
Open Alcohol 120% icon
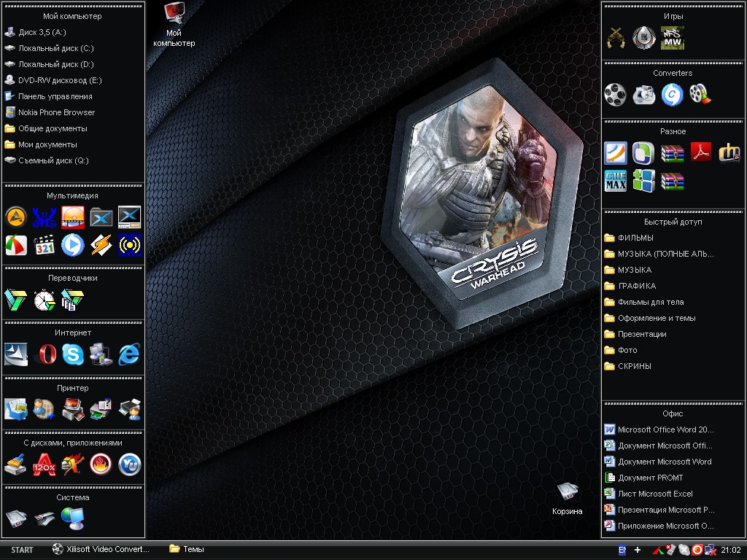tap(44, 464)
